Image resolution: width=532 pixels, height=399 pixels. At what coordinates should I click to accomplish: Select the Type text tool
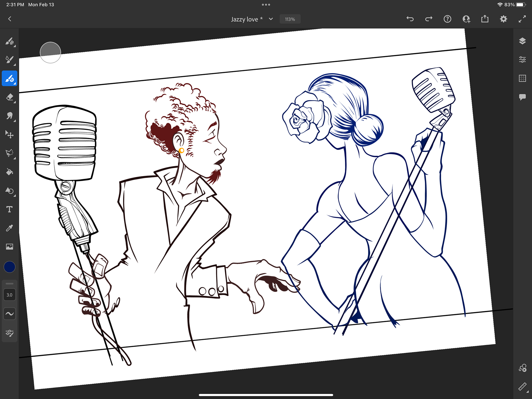pos(9,209)
